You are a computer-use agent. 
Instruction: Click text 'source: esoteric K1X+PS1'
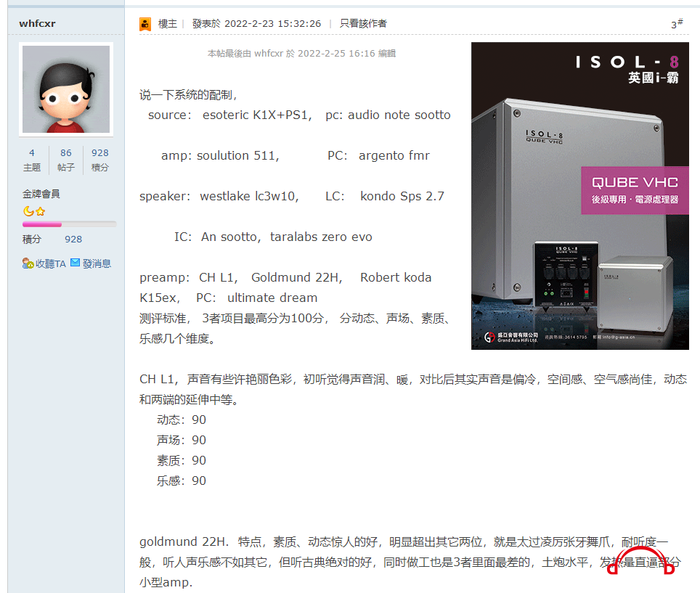(230, 115)
